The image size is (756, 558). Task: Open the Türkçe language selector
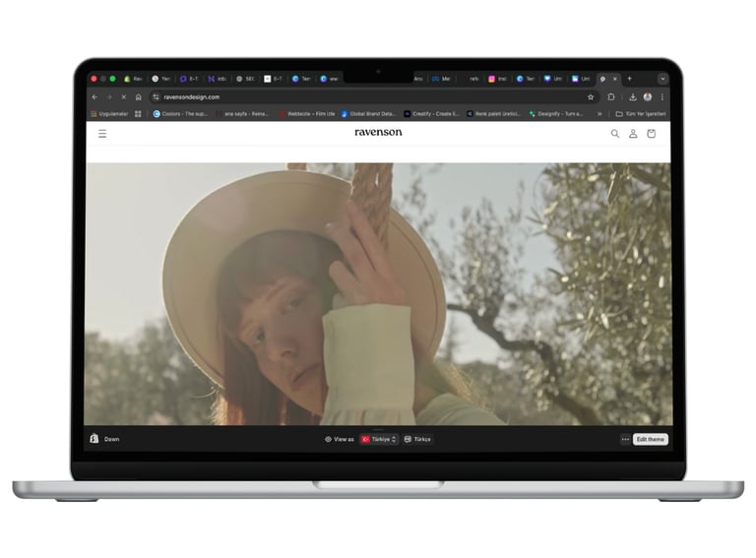pos(417,439)
